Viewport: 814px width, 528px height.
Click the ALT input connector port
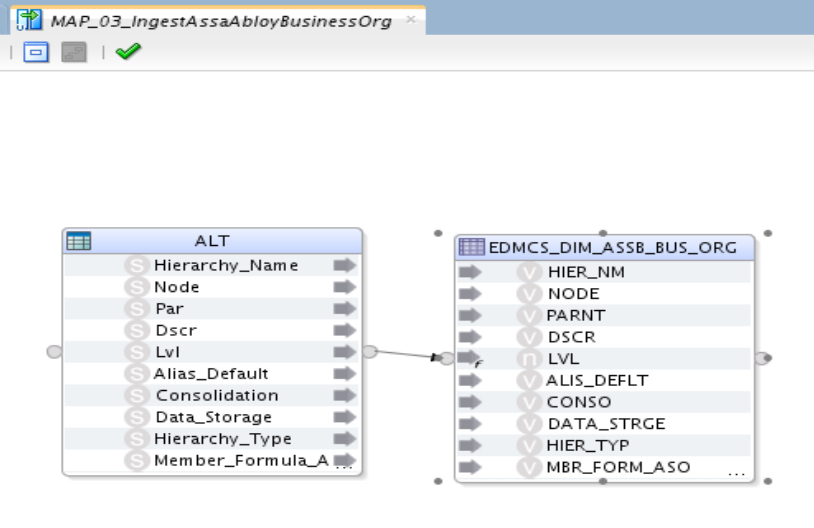[x=55, y=352]
